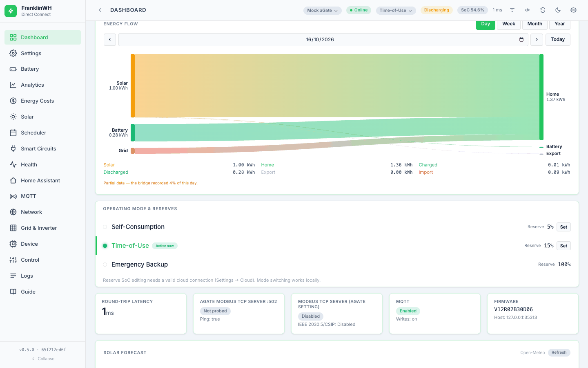Viewport: 588px width, 368px height.
Task: Open the calendar picker on date field
Action: pyautogui.click(x=521, y=40)
